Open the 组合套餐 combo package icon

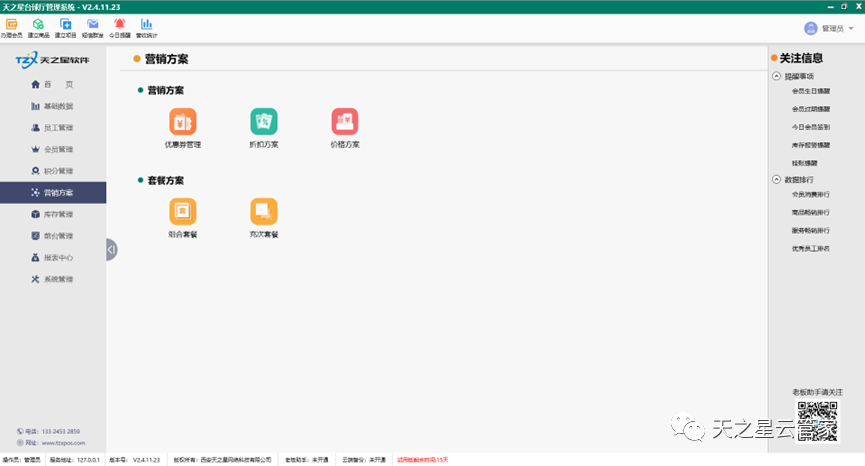click(x=183, y=211)
